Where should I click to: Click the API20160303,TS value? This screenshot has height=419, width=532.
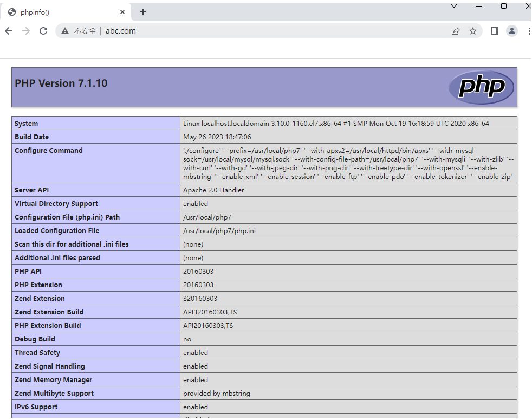coord(209,326)
